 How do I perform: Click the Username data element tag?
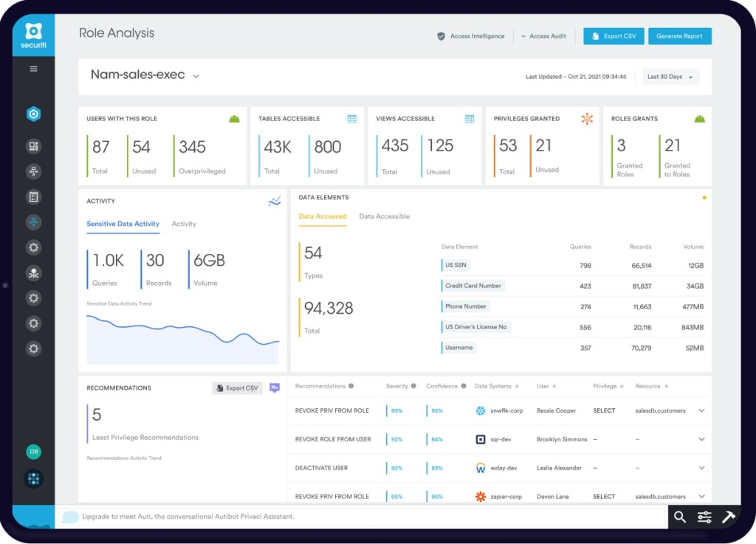point(458,348)
